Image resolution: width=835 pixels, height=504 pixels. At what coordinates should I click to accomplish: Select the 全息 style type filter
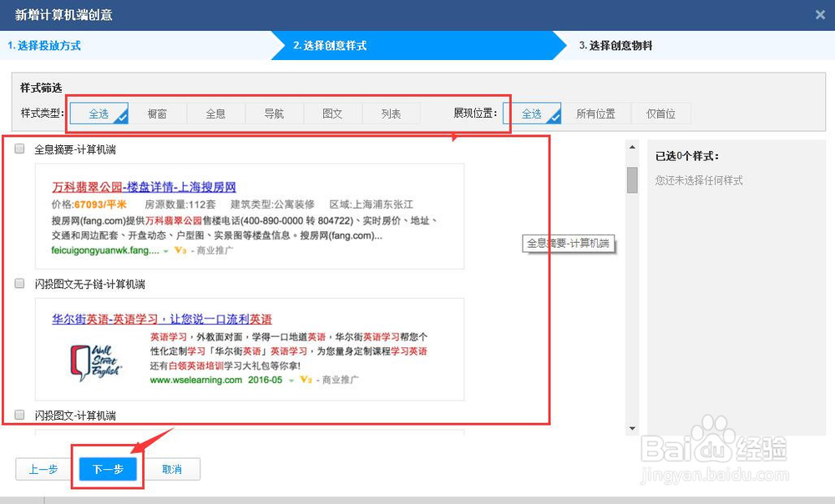[x=216, y=113]
